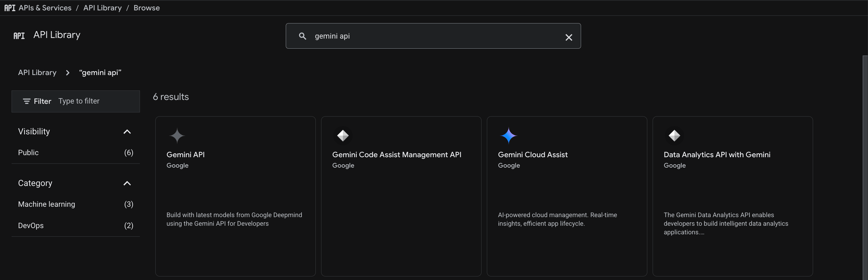
Task: Click the API icon in the top breadcrumb bar
Action: click(10, 8)
